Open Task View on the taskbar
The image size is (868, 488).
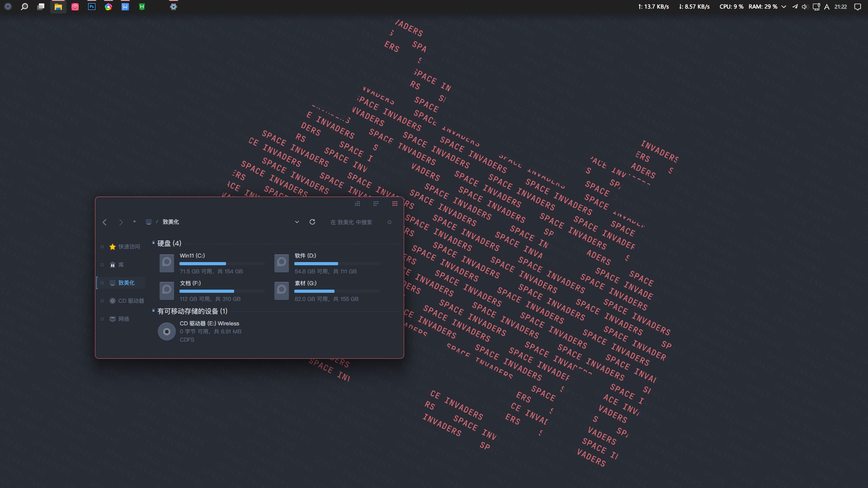(41, 7)
